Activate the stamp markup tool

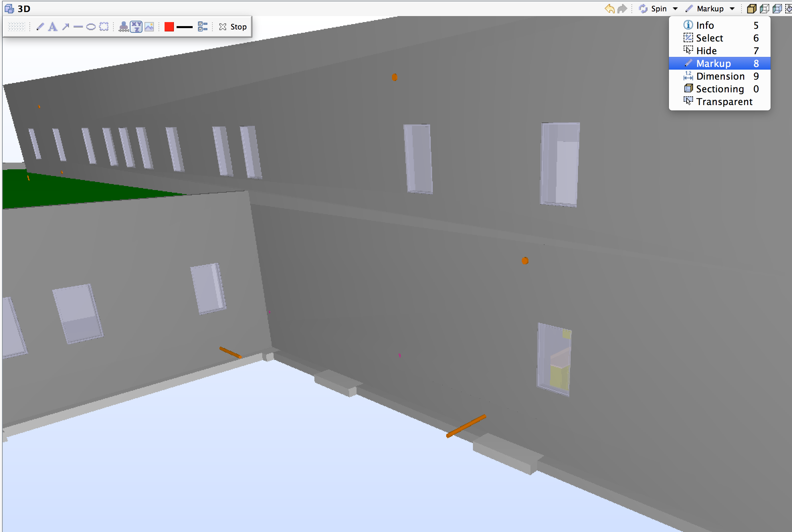[123, 26]
